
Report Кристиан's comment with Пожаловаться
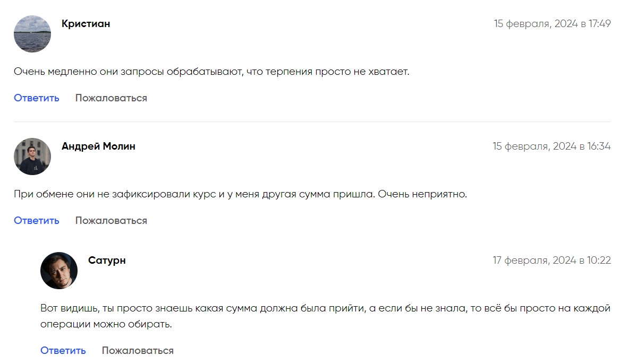pyautogui.click(x=111, y=98)
